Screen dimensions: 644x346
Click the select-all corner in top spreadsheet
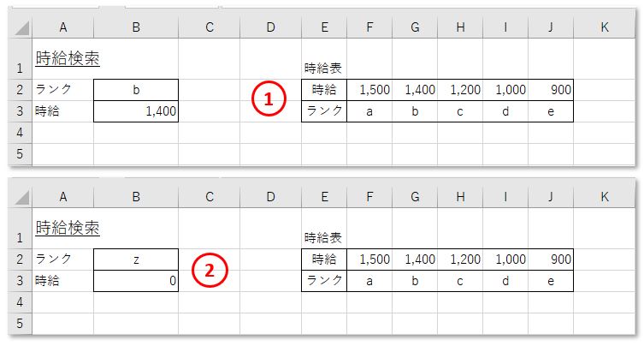(x=21, y=27)
